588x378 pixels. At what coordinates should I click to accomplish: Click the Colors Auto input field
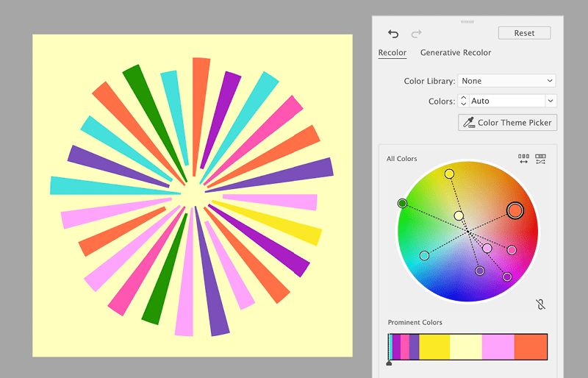point(507,101)
